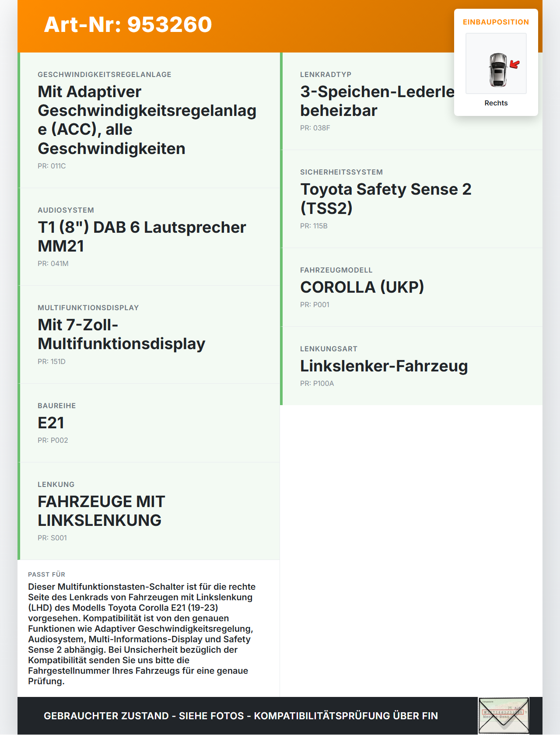Click the PASST FÜR description text
Viewport: 560px width, 735px height.
(x=142, y=633)
